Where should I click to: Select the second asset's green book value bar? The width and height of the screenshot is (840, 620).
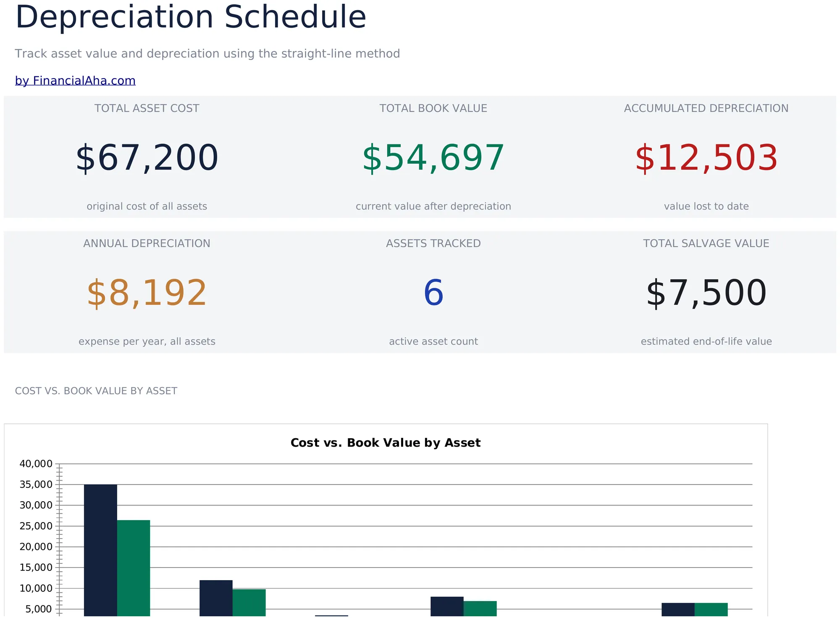point(249,603)
